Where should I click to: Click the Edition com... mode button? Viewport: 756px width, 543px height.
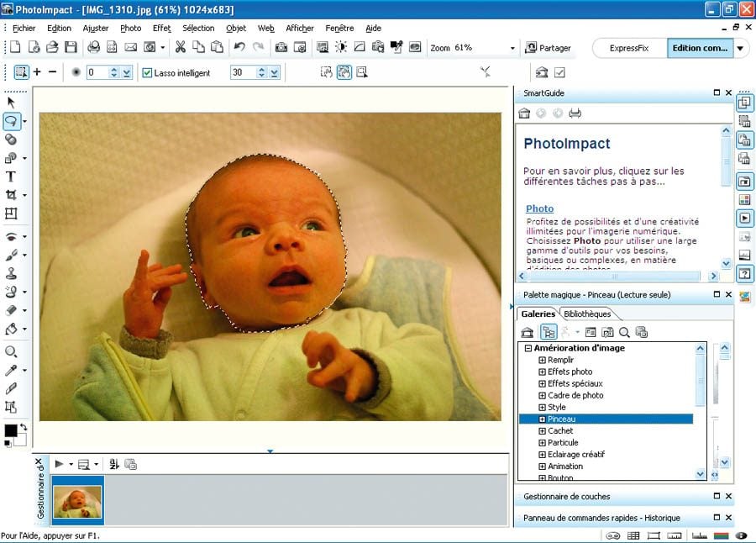[x=700, y=48]
